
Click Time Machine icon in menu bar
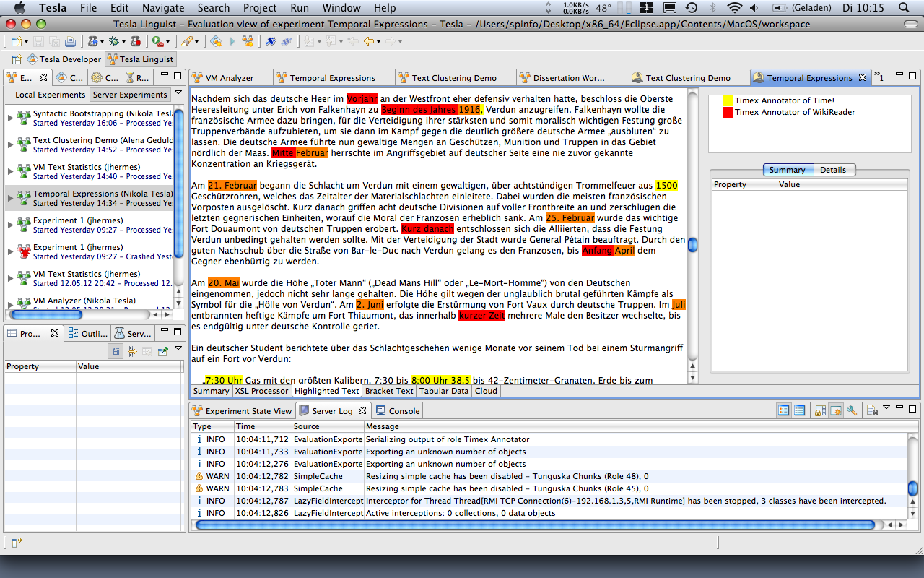click(x=692, y=8)
